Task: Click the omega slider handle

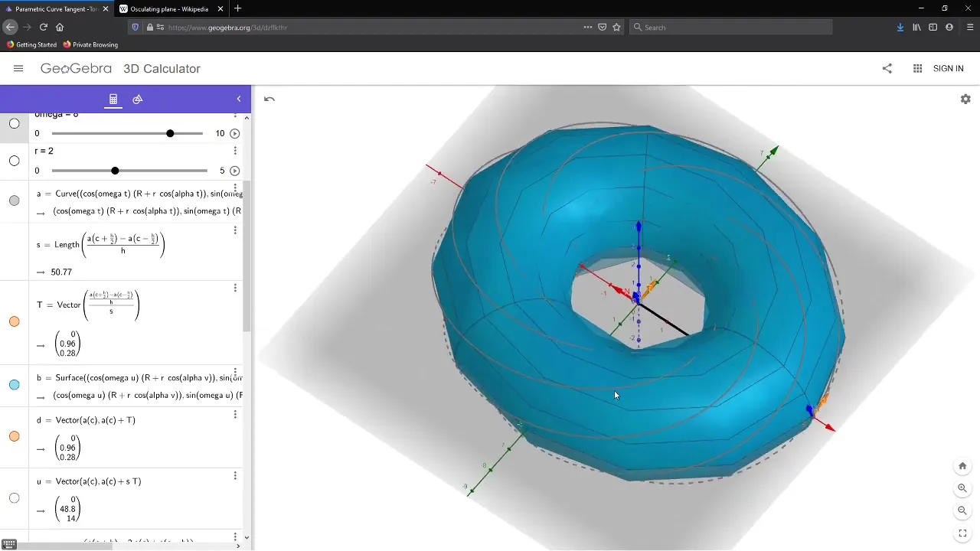Action: (x=170, y=133)
